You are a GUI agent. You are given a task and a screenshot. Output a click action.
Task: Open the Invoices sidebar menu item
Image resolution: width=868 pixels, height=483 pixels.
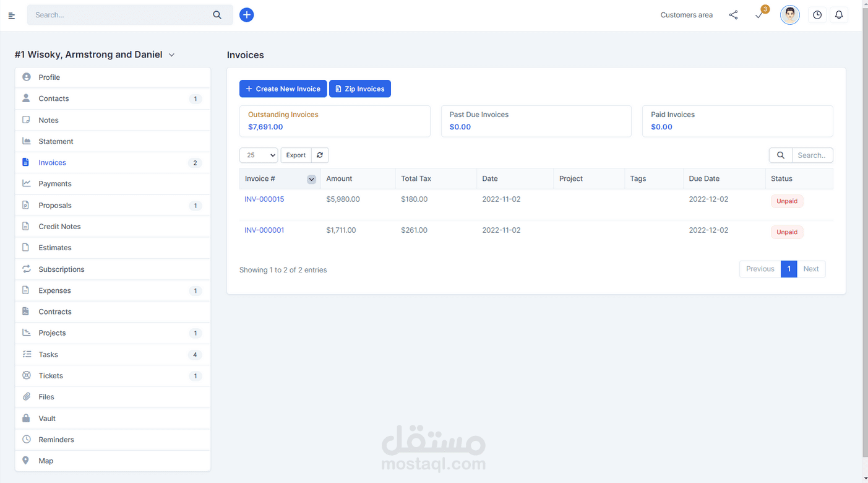tap(113, 162)
